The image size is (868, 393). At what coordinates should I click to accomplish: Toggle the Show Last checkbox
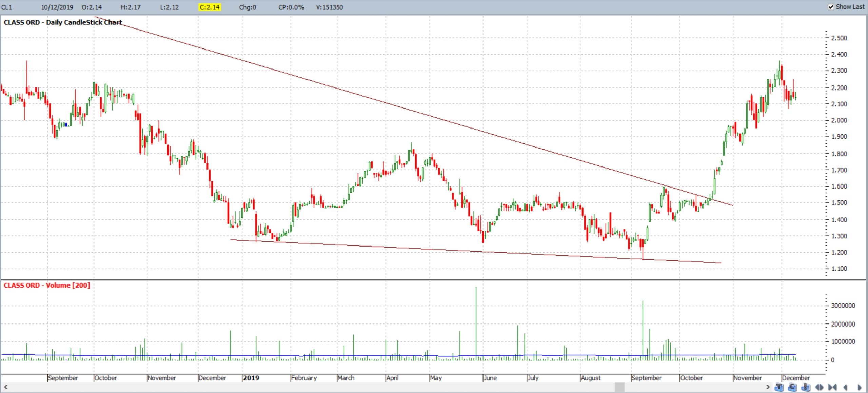coord(831,7)
